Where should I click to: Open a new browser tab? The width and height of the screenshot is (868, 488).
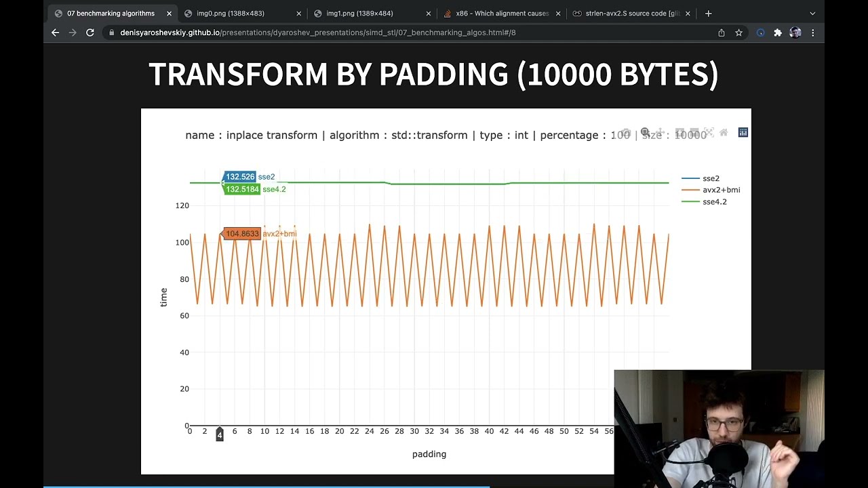click(708, 14)
